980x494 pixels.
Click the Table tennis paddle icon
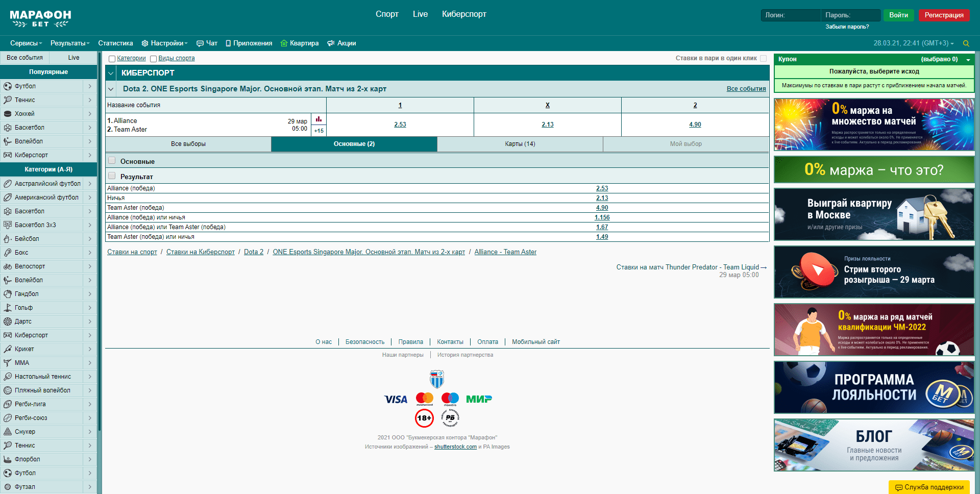[x=8, y=377]
